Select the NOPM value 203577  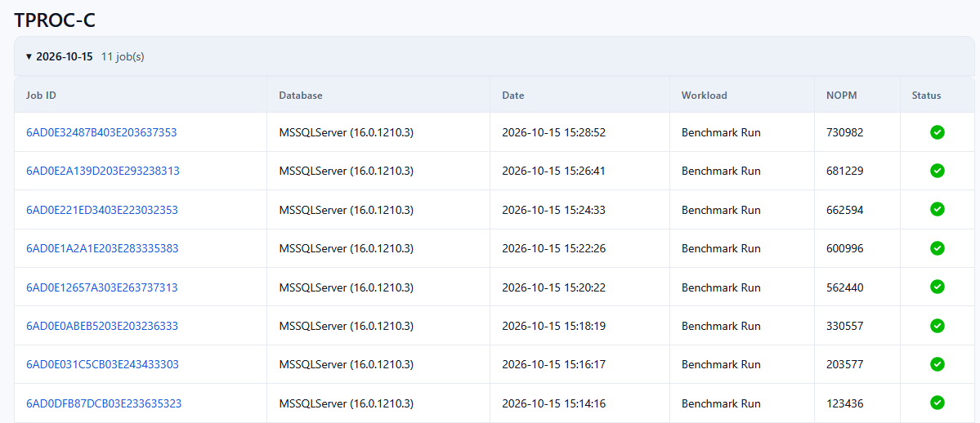(845, 364)
